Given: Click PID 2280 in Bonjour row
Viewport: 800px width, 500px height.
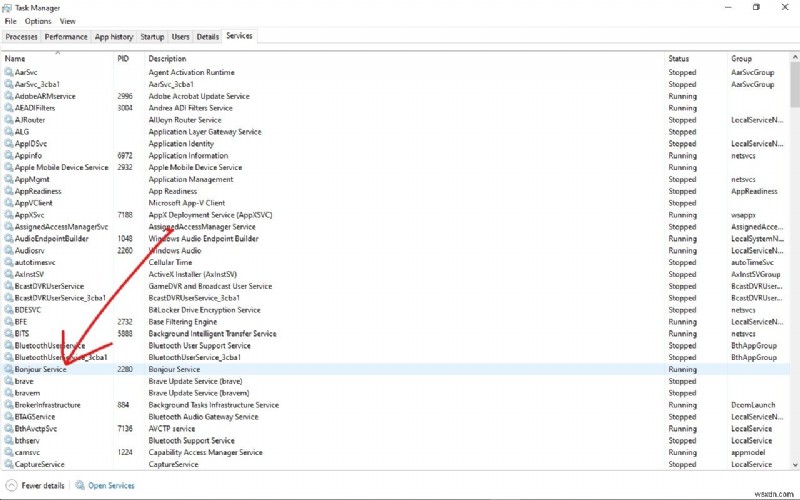Looking at the screenshot, I should [x=124, y=369].
